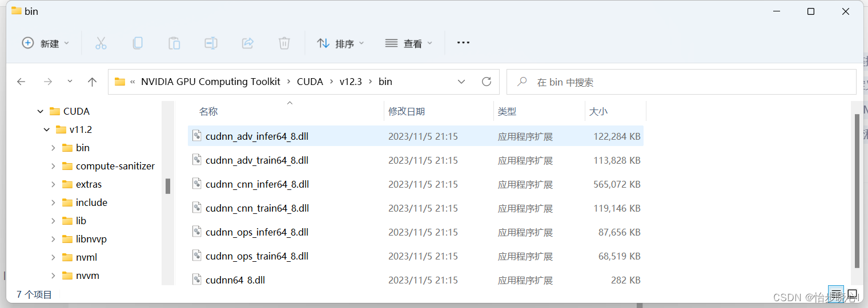Screen dimensions: 868x308
Task: Select the extras folder in tree
Action: [82, 184]
